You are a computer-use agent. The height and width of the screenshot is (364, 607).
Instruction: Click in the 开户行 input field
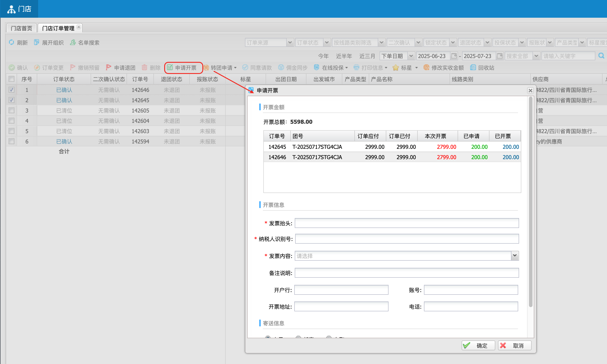pos(341,290)
